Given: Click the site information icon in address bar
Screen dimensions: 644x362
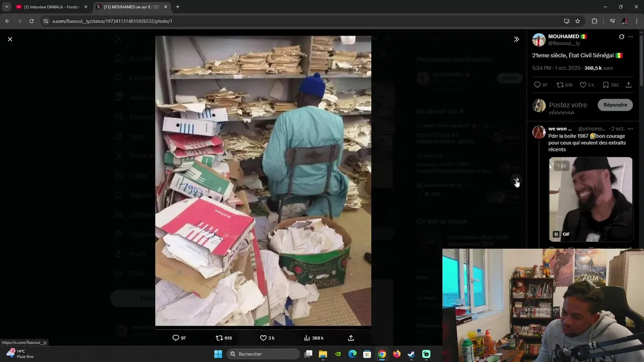Looking at the screenshot, I should coord(46,21).
